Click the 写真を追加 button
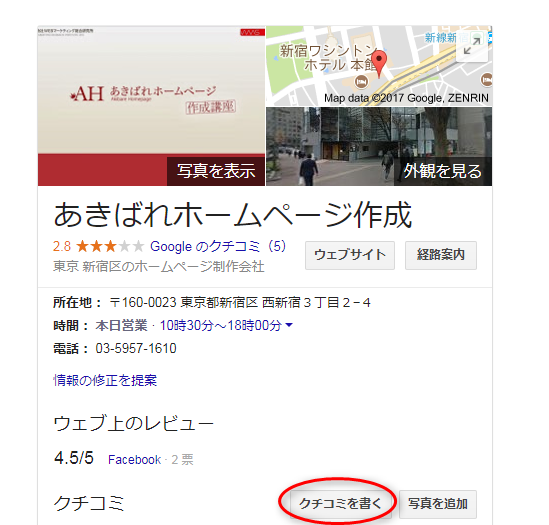 pyautogui.click(x=438, y=504)
